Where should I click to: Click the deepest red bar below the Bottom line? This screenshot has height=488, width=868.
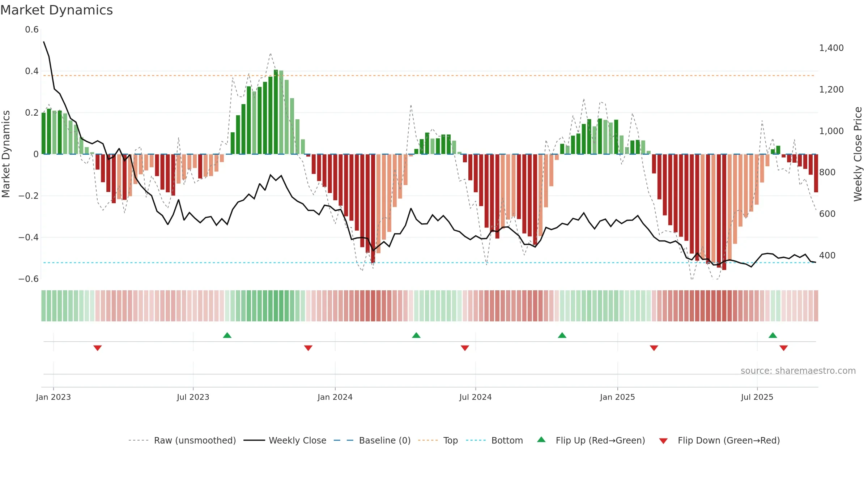(724, 212)
